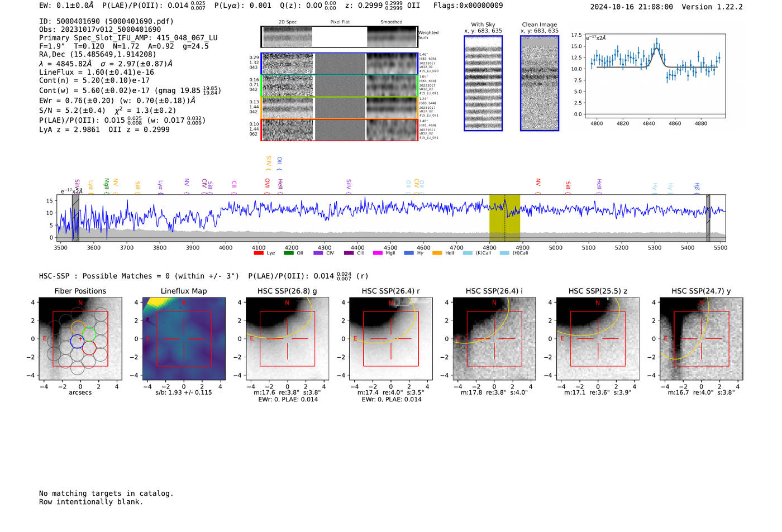Select the HSC SSP(24.7) y image
This screenshot has width=782, height=532.
tap(702, 339)
